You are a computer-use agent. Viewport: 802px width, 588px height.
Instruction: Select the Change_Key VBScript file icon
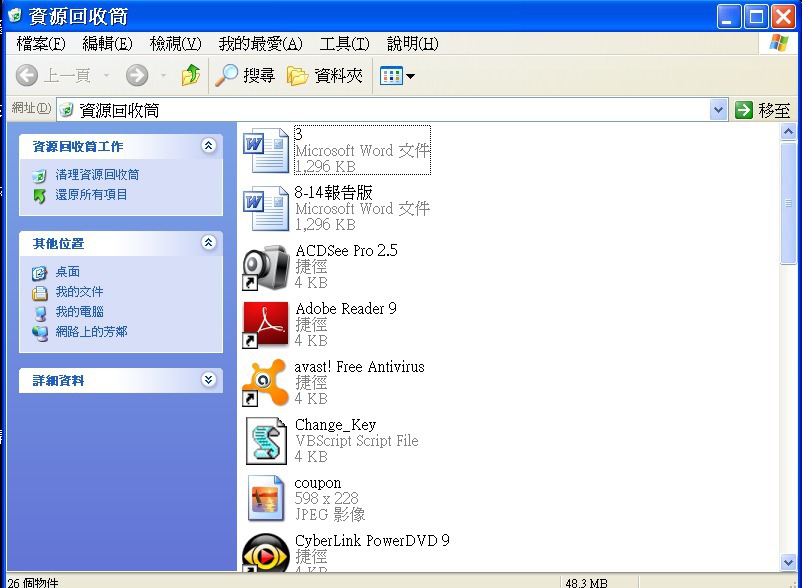pyautogui.click(x=265, y=441)
